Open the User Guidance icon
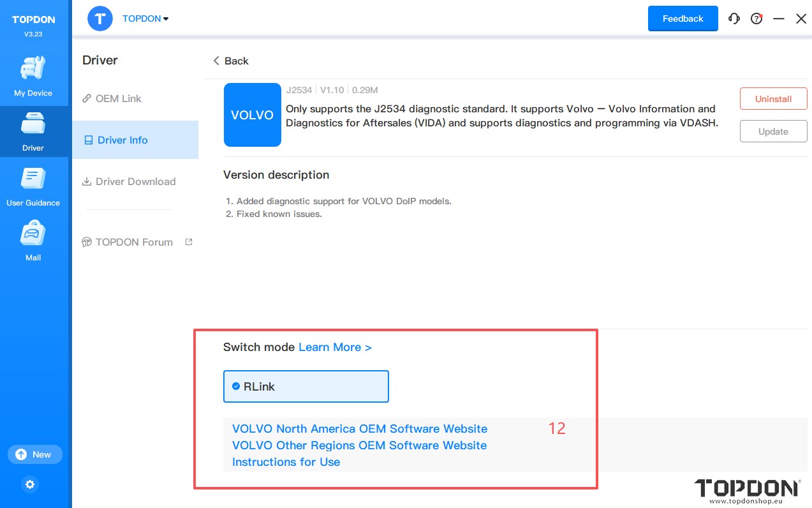 click(x=33, y=178)
